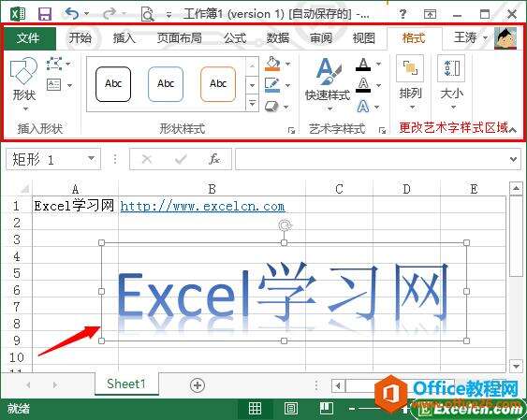
Task: Switch to Page Break Preview in status bar
Action: (x=327, y=408)
